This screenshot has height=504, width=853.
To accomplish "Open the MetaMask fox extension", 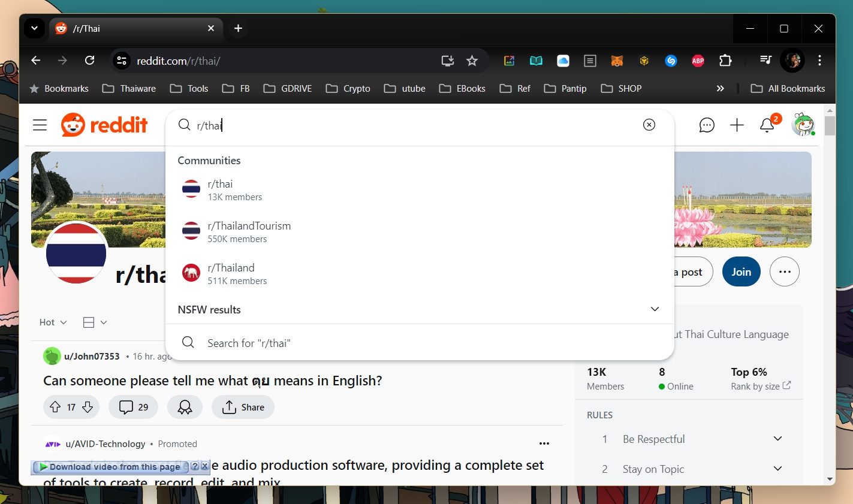I will click(617, 61).
